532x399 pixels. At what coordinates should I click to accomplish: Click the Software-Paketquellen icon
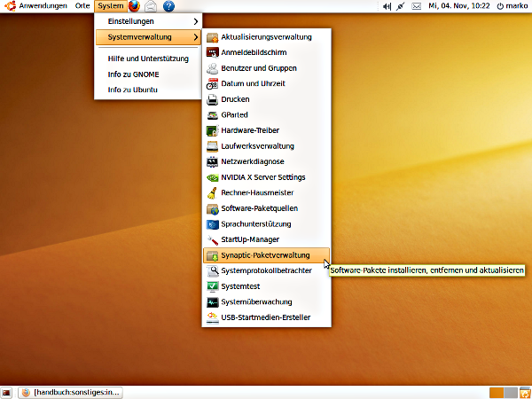tap(213, 208)
